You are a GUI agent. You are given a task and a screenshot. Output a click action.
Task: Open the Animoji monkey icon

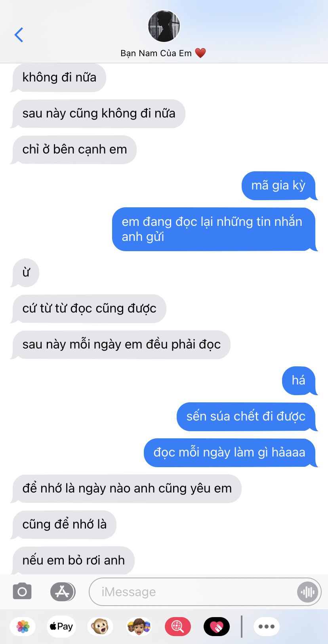100,627
